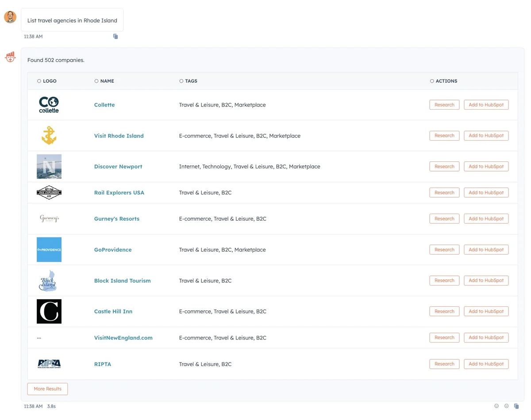Click the Discover Newport logo image
Image resolution: width=531 pixels, height=420 pixels.
[49, 167]
